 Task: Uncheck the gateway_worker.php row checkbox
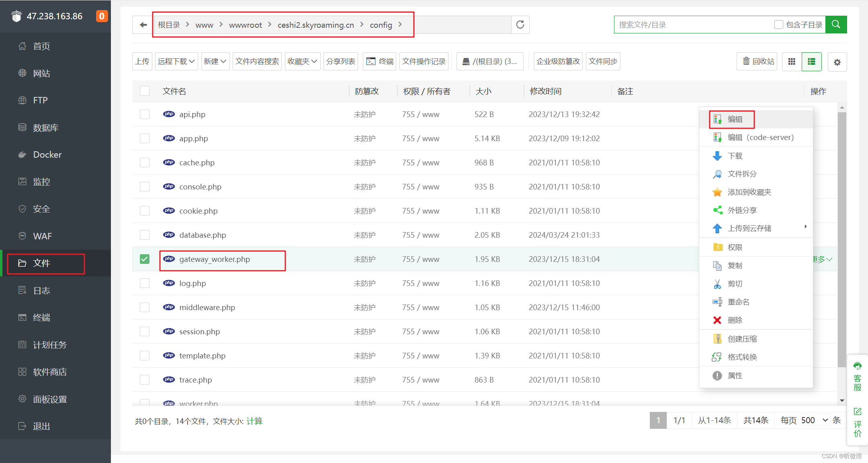pyautogui.click(x=145, y=259)
